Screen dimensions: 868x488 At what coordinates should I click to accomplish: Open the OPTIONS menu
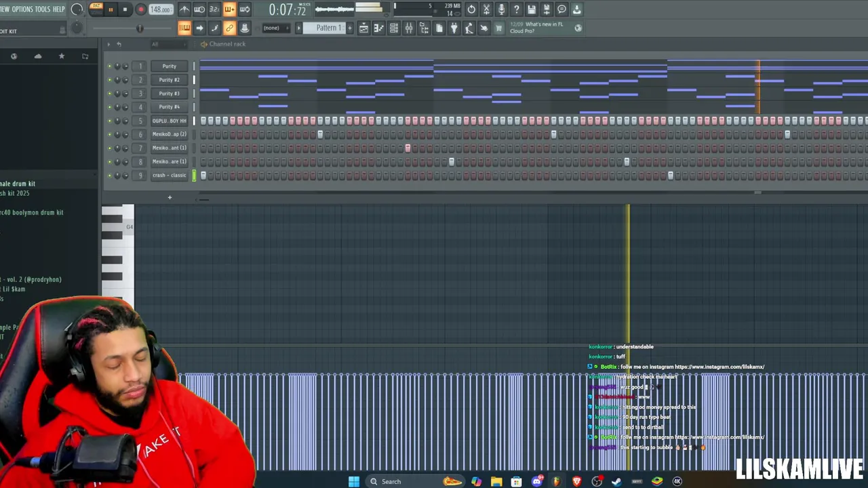pyautogui.click(x=21, y=9)
